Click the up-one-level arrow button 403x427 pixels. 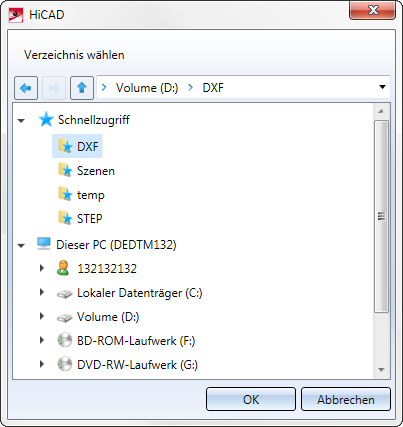click(x=82, y=88)
